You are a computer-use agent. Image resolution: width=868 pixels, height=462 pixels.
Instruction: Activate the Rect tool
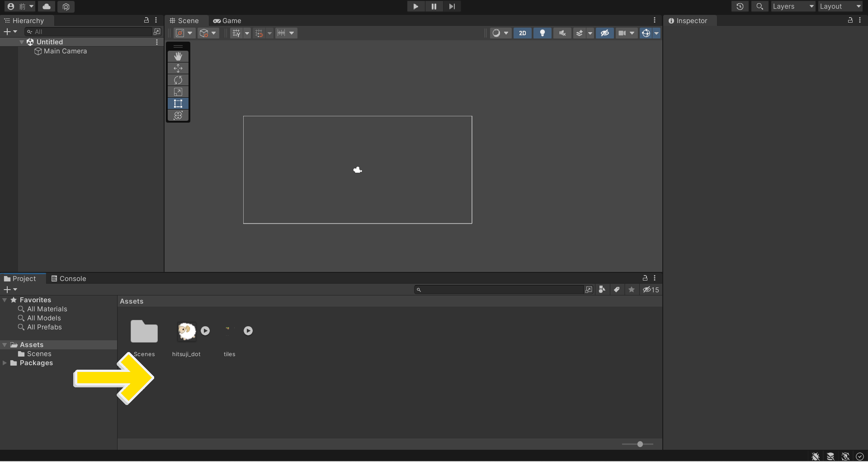click(x=178, y=104)
